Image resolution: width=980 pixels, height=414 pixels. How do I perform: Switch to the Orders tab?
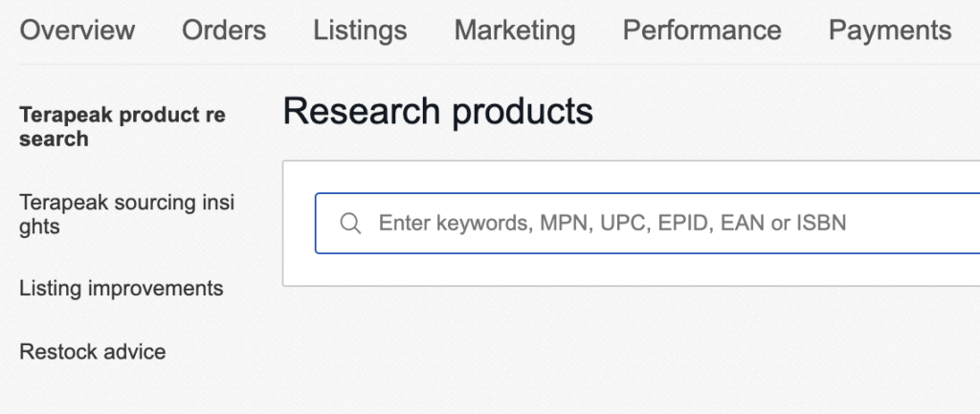[x=224, y=30]
